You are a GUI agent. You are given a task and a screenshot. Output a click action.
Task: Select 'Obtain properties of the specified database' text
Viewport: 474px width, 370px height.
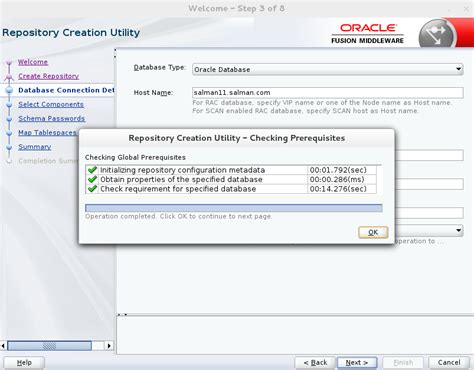pos(181,179)
